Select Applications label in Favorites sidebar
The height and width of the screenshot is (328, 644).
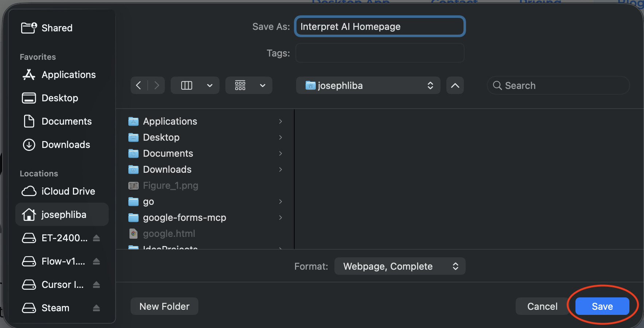tap(69, 75)
